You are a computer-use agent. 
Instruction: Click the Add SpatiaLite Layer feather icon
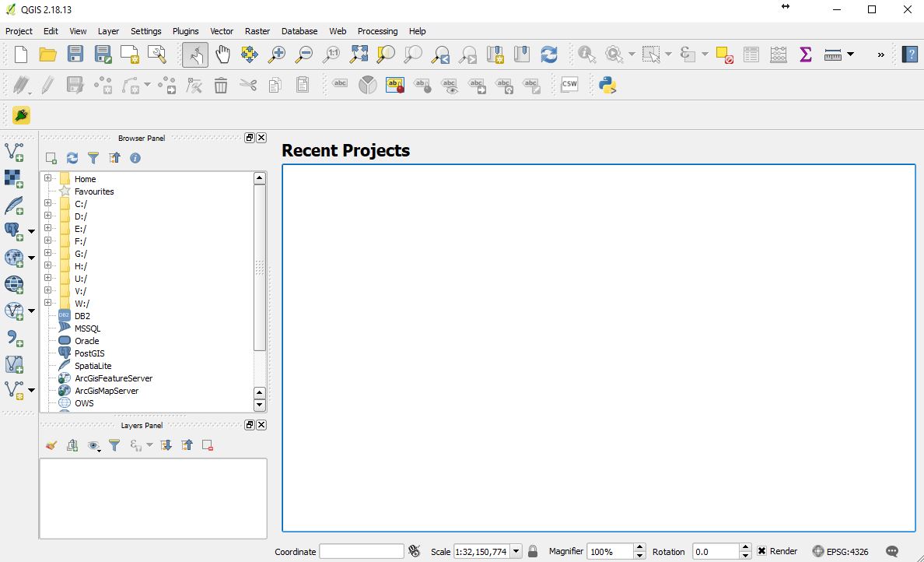(x=14, y=205)
